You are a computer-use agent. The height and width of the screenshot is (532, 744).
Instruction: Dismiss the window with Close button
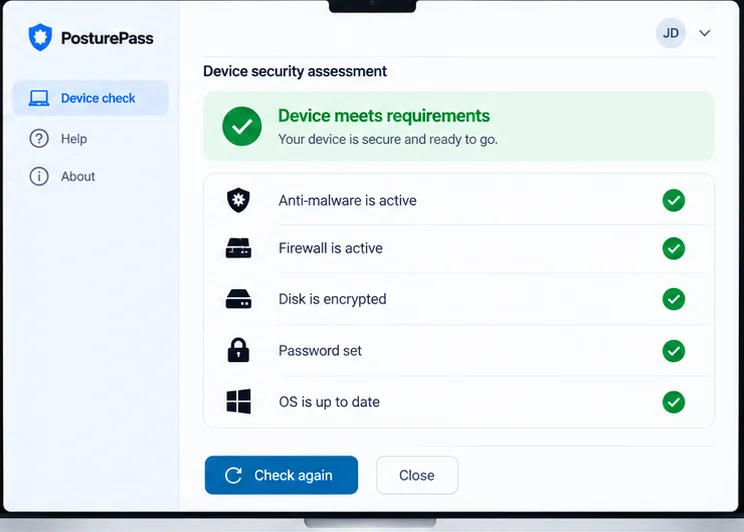pos(417,475)
